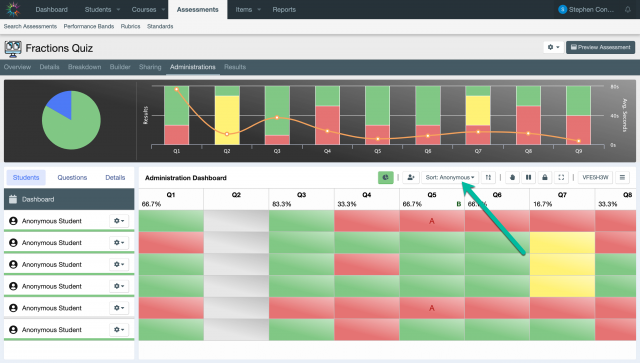The width and height of the screenshot is (640, 363).
Task: Select Assessments in top navigation
Action: click(198, 9)
